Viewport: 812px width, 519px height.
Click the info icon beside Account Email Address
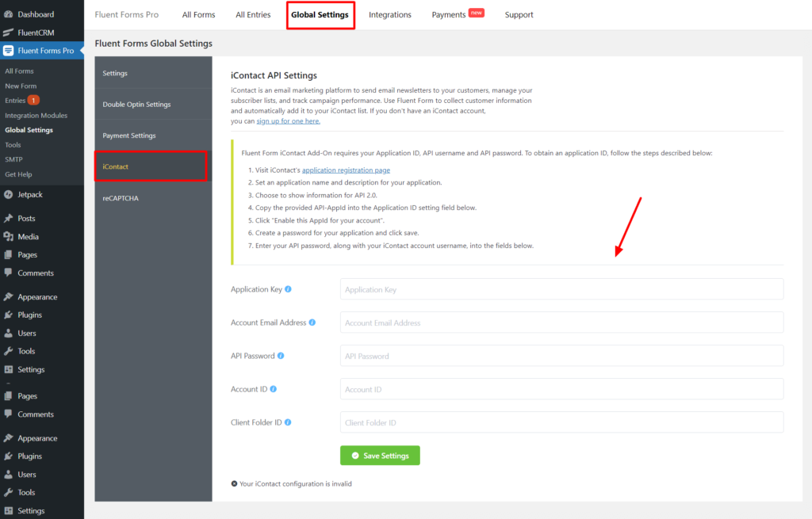pyautogui.click(x=312, y=322)
